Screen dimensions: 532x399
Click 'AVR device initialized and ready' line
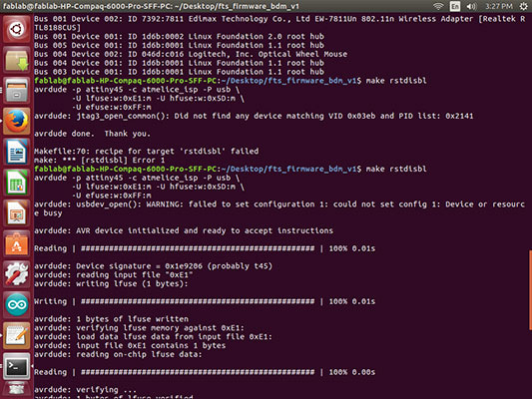pyautogui.click(x=184, y=230)
